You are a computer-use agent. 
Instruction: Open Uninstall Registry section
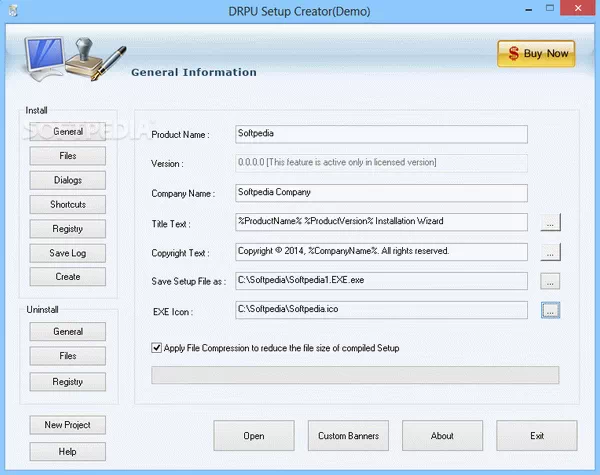(68, 382)
